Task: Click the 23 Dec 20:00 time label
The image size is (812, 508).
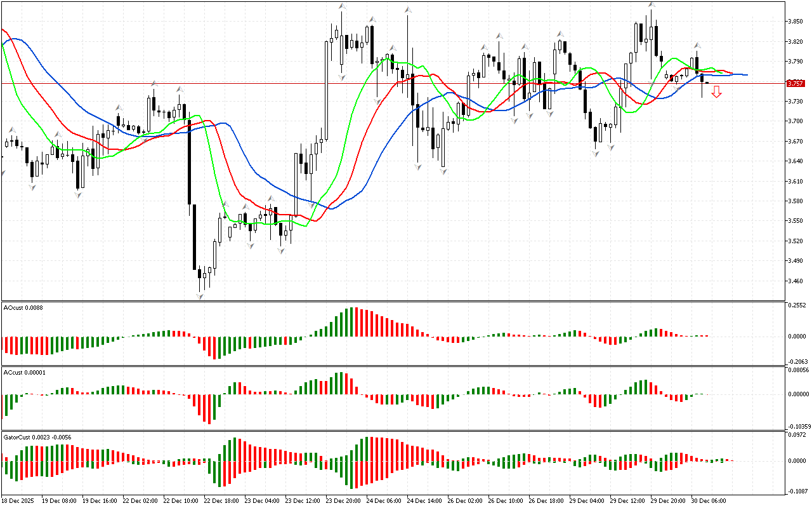Action: (343, 500)
